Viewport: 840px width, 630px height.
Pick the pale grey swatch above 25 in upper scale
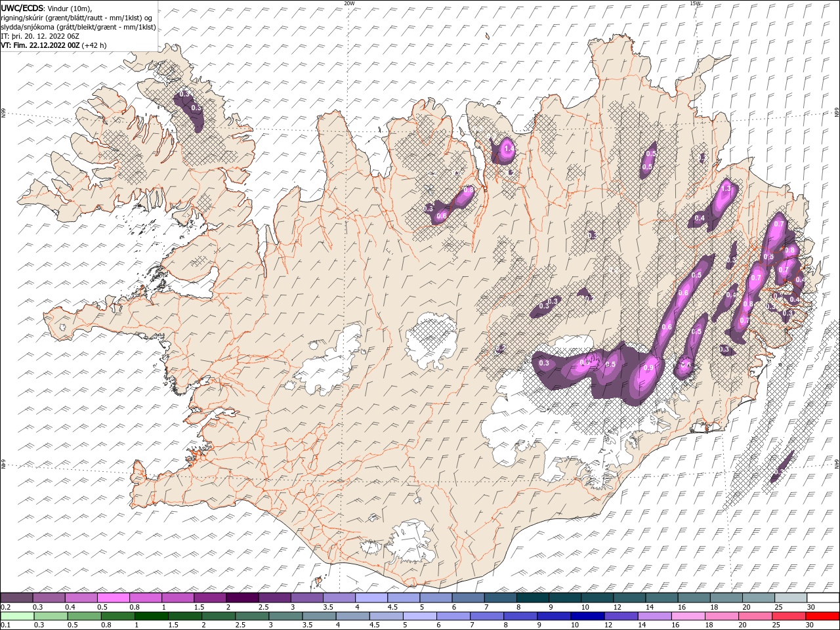tap(791, 598)
